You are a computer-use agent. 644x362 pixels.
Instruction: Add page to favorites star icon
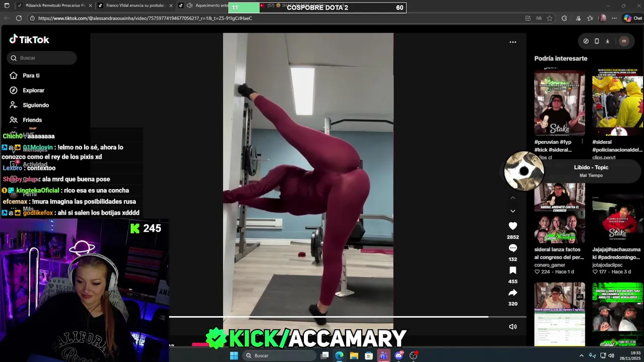(549, 18)
